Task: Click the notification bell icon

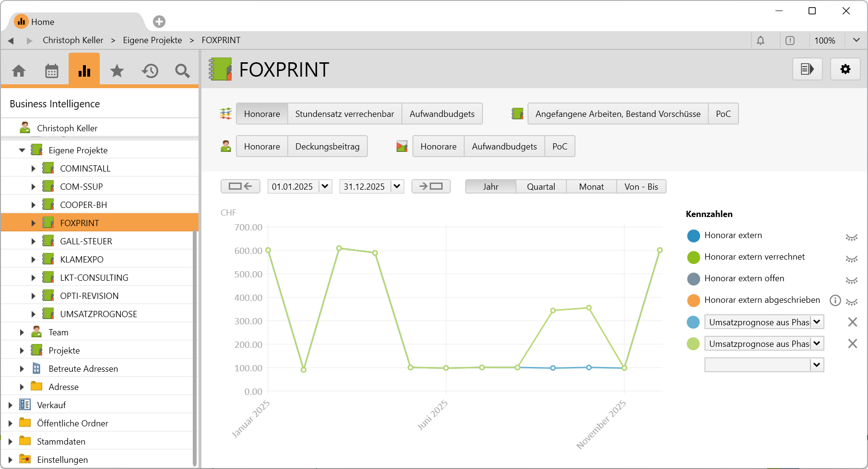Action: tap(761, 41)
